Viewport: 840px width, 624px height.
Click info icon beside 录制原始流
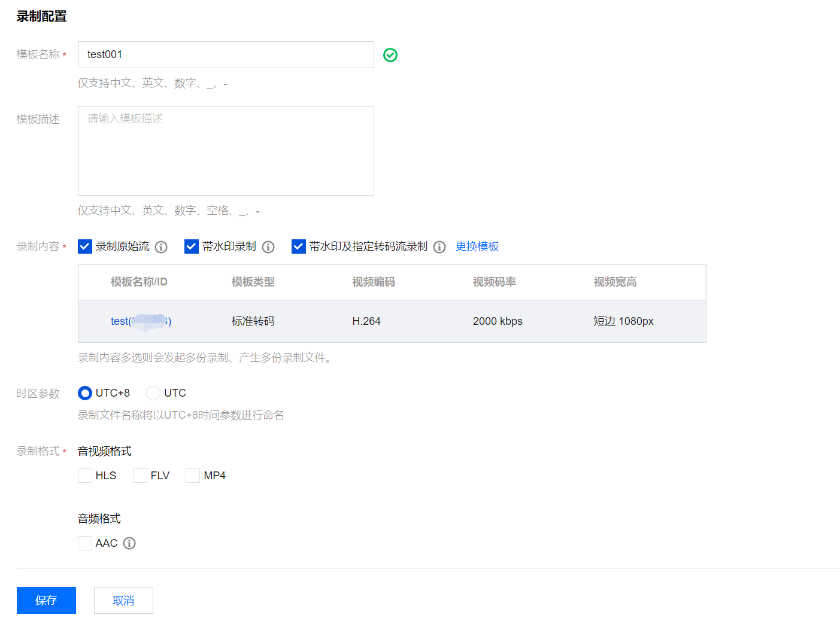161,246
